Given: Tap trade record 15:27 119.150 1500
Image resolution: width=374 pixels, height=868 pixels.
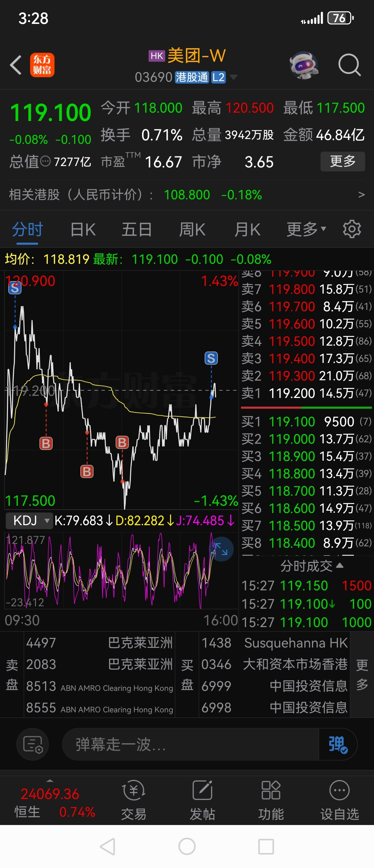Looking at the screenshot, I should [306, 585].
